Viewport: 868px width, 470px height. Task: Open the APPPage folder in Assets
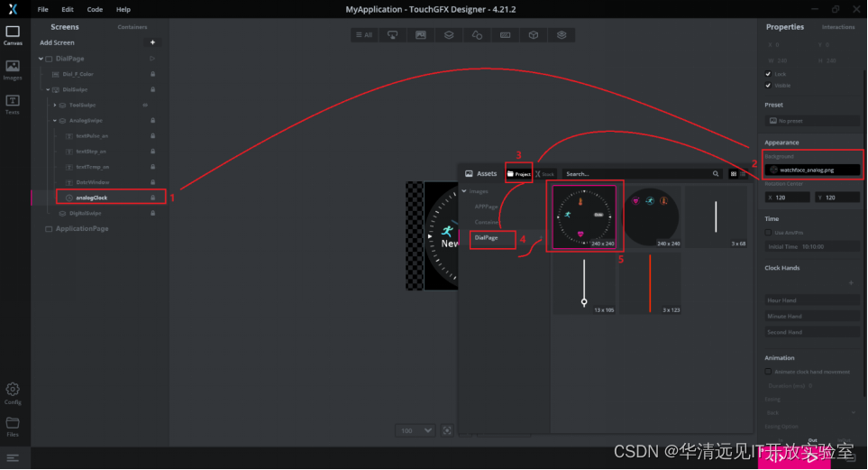tap(486, 207)
